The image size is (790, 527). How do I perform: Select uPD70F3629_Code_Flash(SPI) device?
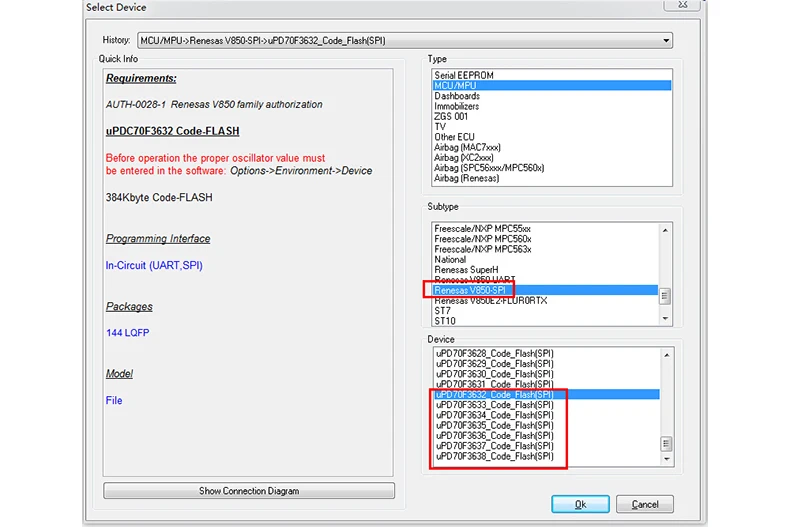547,364
